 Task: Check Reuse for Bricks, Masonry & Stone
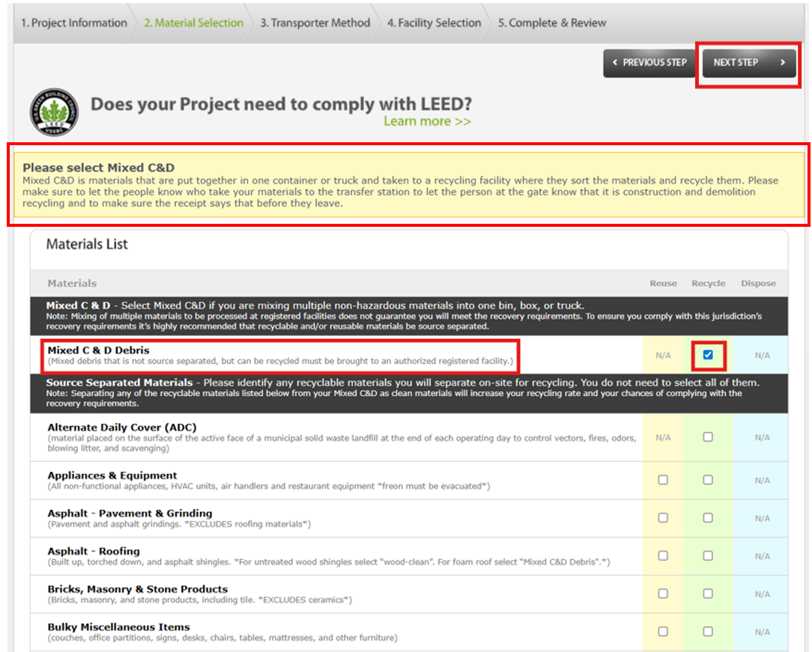[x=663, y=594]
